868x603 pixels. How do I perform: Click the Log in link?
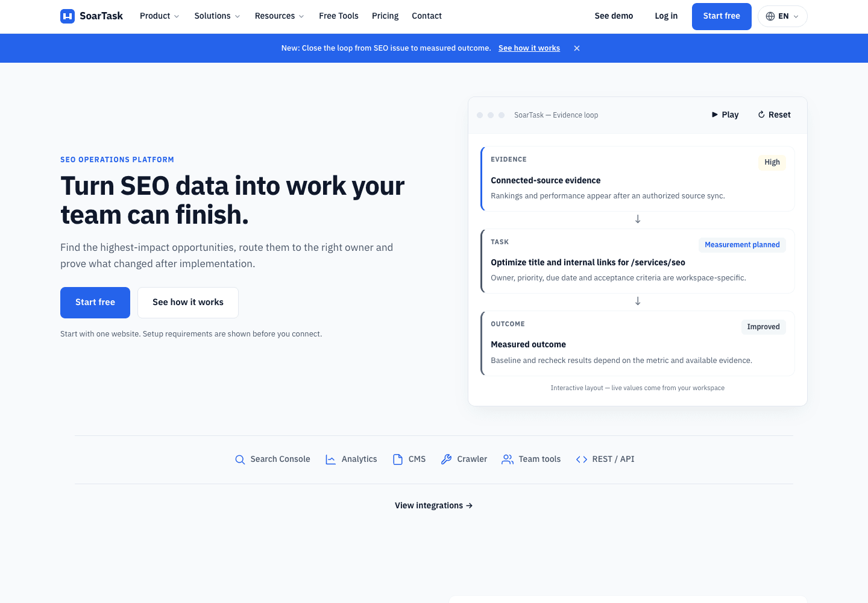click(666, 16)
